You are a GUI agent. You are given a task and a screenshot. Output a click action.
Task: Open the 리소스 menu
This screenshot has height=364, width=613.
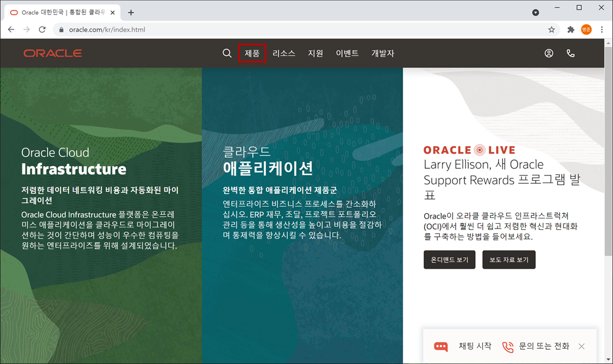pos(284,53)
